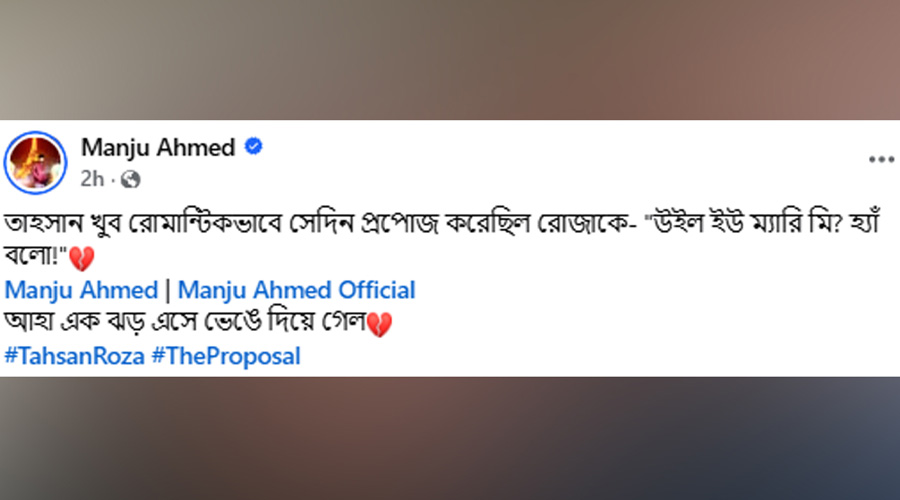
Task: Click empty white space right of the hashtags
Action: click(x=600, y=357)
